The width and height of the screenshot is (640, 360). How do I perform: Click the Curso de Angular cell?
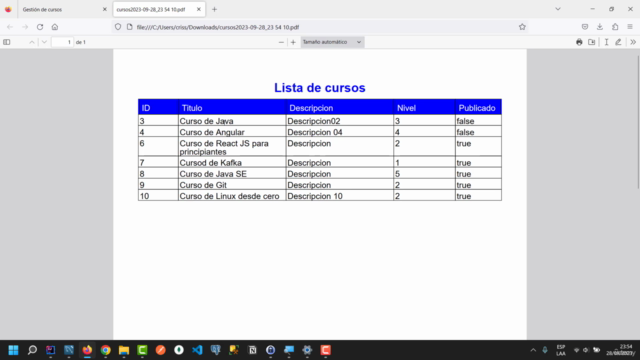coord(232,132)
